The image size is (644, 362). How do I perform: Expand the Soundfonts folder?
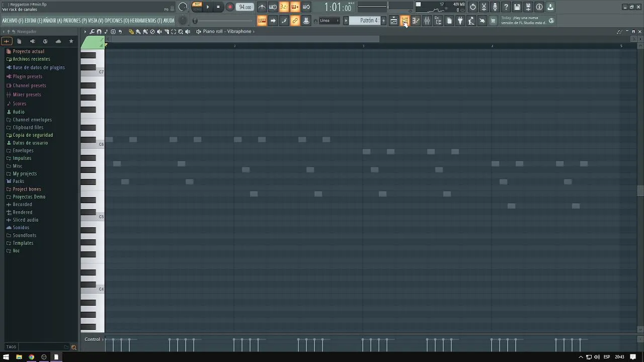[x=25, y=235]
